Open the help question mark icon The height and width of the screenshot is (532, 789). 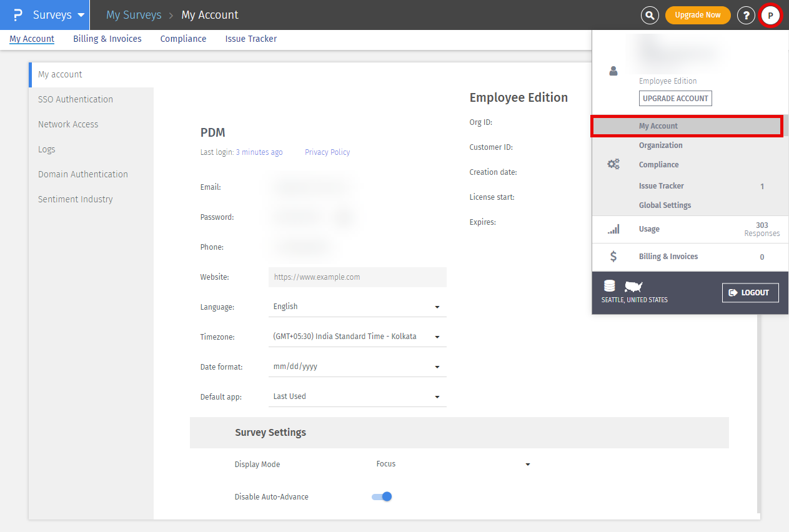click(x=746, y=15)
